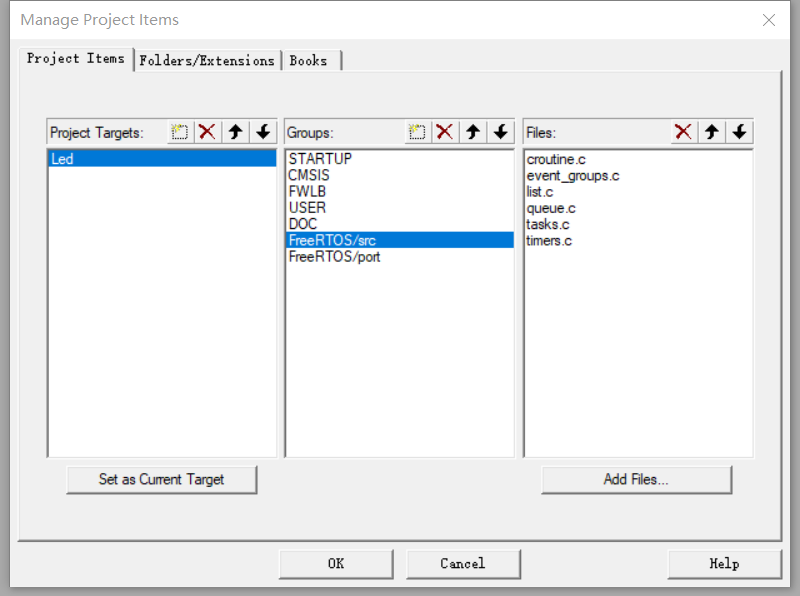Screen dimensions: 800x596
Task: Delete selected file with Files red X
Action: point(684,132)
